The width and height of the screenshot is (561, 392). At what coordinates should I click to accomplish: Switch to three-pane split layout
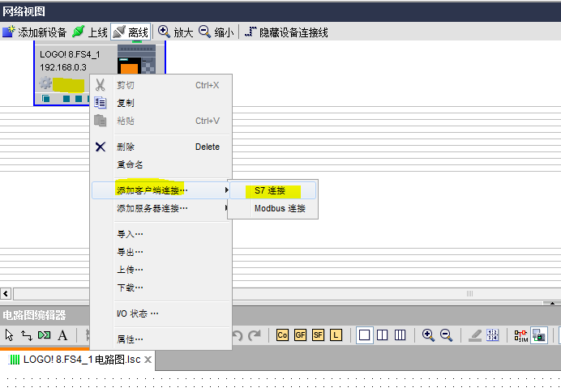pyautogui.click(x=400, y=335)
